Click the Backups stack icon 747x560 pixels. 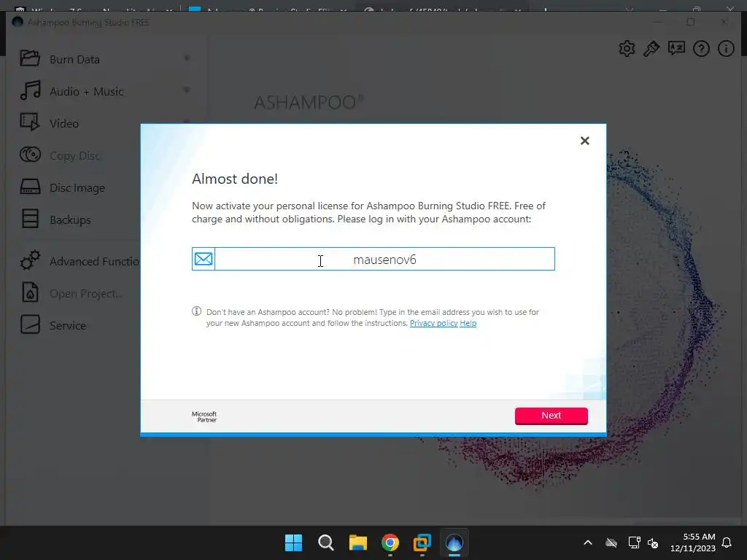30,219
